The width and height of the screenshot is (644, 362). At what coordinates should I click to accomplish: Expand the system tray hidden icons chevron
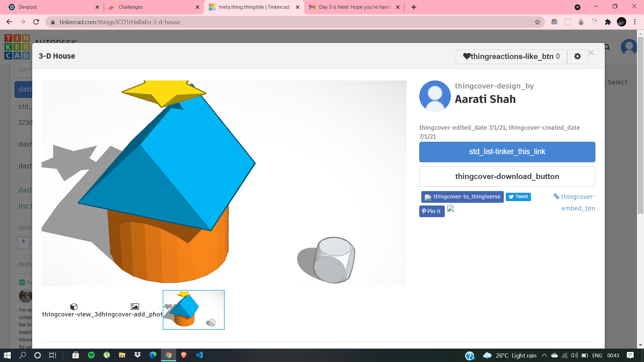544,355
